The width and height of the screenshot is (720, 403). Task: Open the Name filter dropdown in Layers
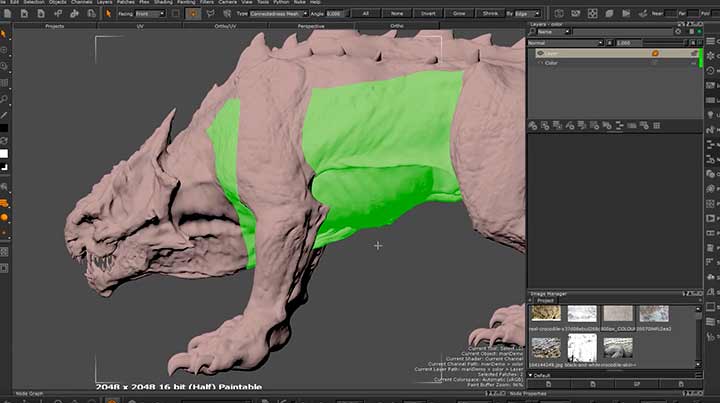pyautogui.click(x=554, y=32)
